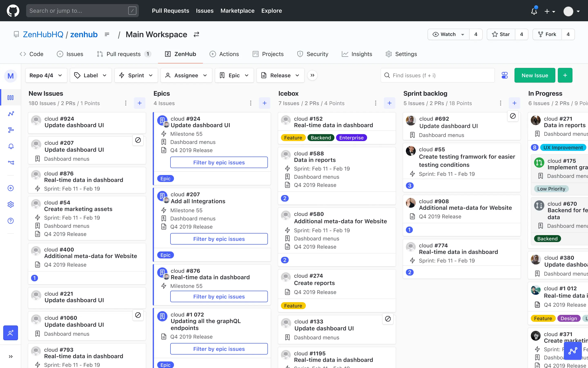Open the GitHub home logo

[x=13, y=11]
